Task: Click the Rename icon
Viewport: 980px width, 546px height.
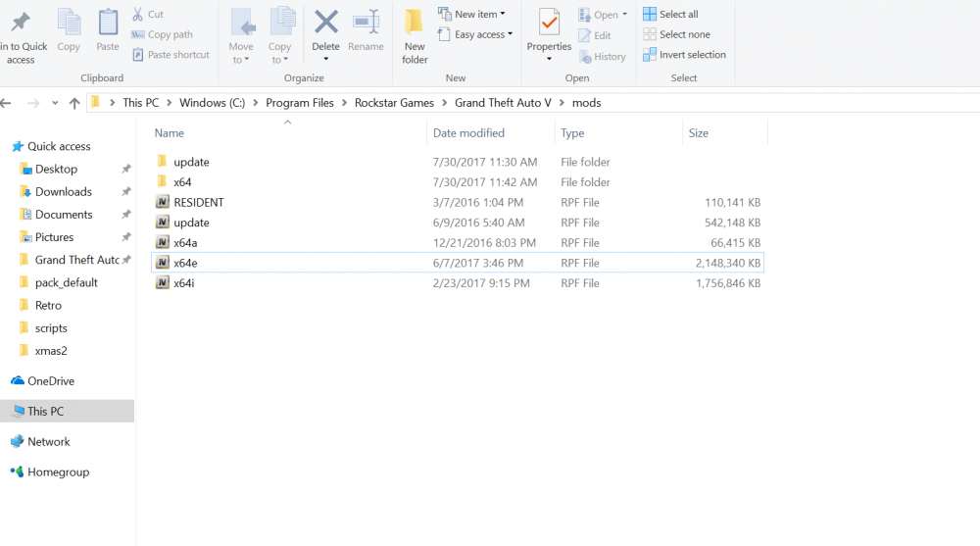Action: pos(366,23)
